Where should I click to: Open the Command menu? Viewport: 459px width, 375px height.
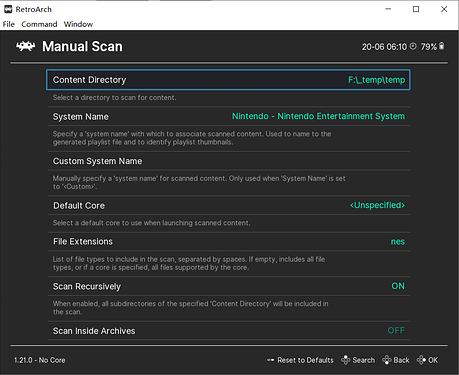click(x=39, y=24)
